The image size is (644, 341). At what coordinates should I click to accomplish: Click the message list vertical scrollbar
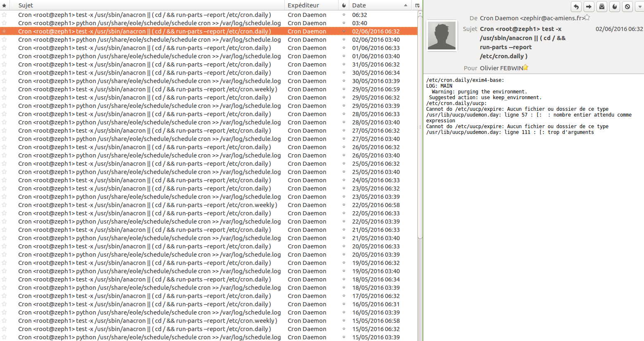pos(420,124)
